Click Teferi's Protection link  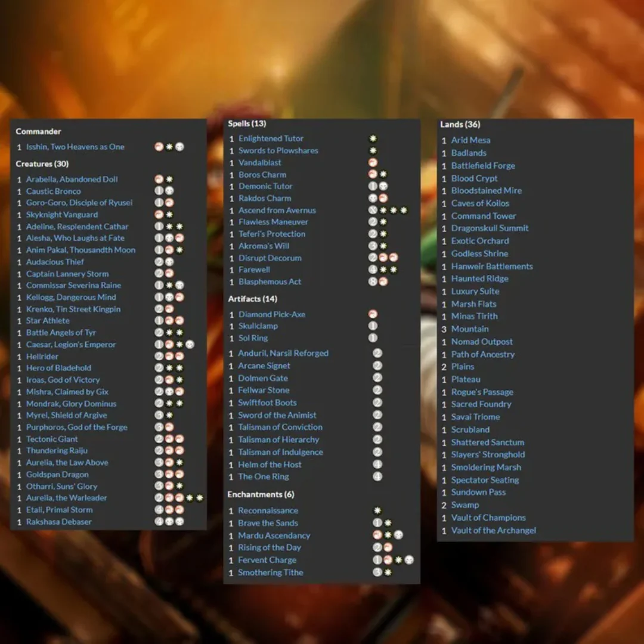[272, 234]
